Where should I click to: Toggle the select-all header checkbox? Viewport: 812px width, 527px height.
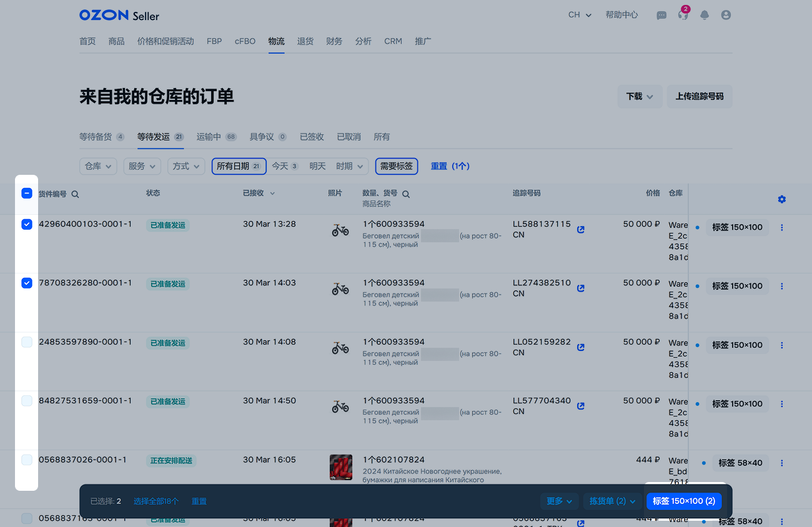point(27,194)
